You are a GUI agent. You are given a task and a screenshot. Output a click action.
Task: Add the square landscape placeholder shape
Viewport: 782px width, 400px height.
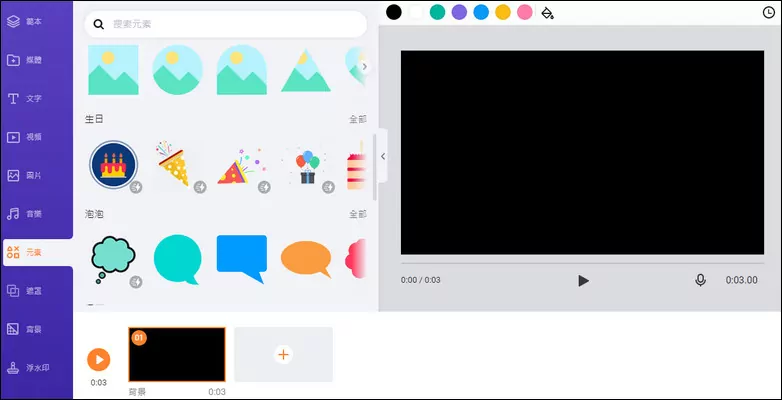tap(113, 70)
